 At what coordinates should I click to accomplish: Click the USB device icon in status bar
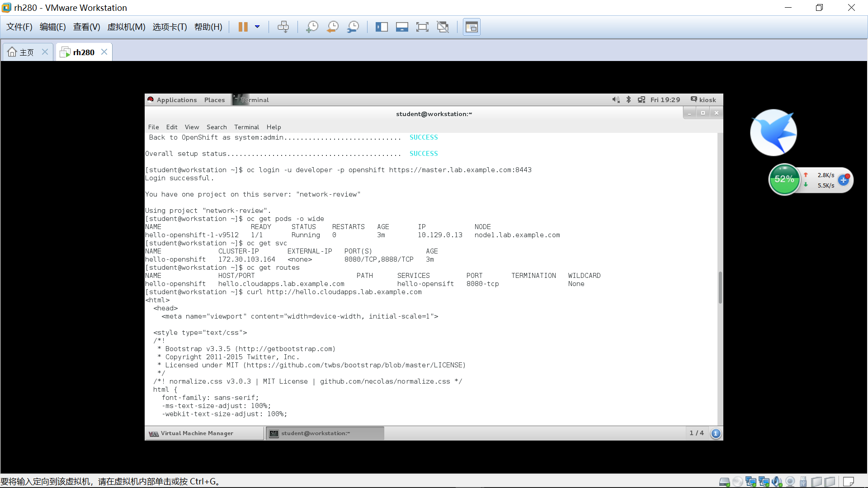click(x=803, y=481)
